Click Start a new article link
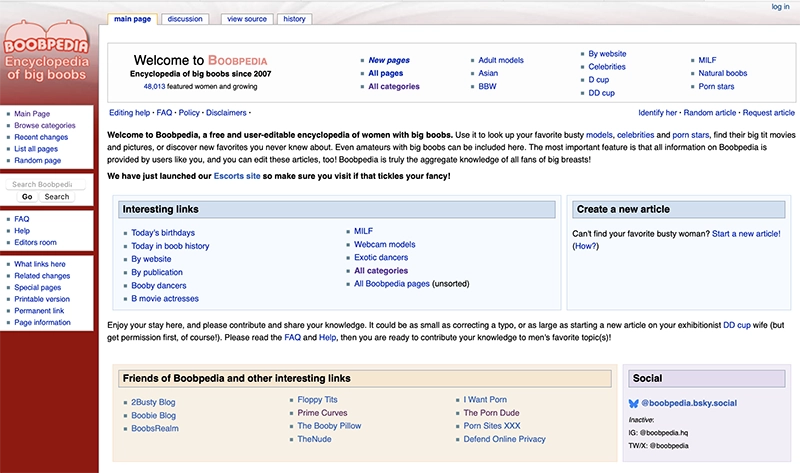 pyautogui.click(x=745, y=233)
